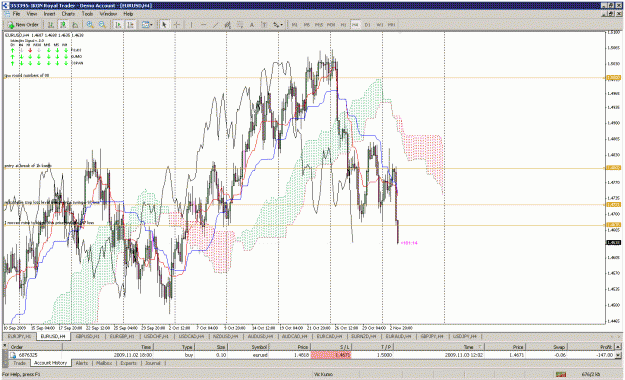Switch to EURGBP,H1 chart tab

click(x=123, y=337)
